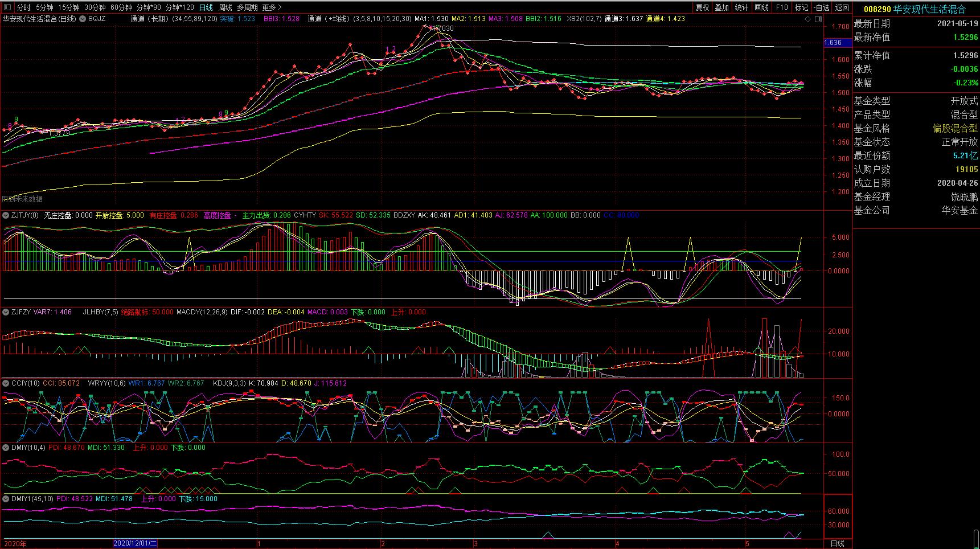Click the 基金经理 name 饶晓鹏
This screenshot has height=549, width=980.
pos(964,197)
